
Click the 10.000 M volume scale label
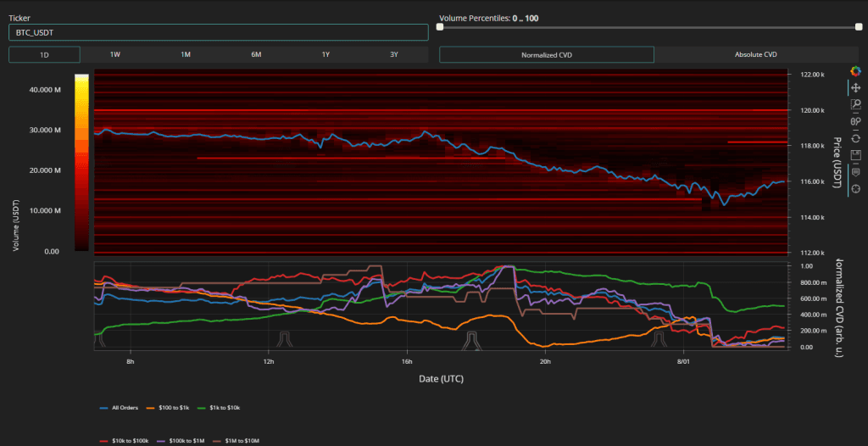pos(46,211)
